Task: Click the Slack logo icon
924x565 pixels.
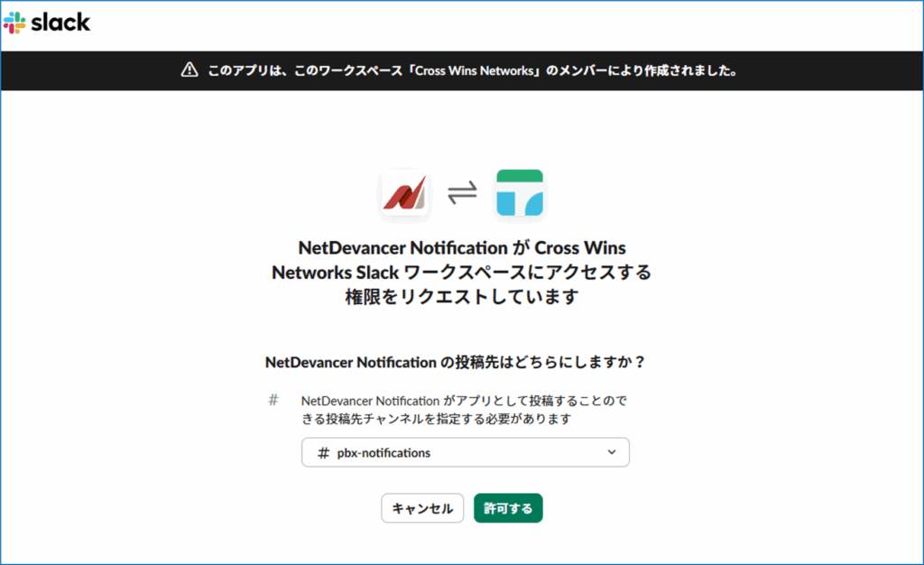Action: 15,23
